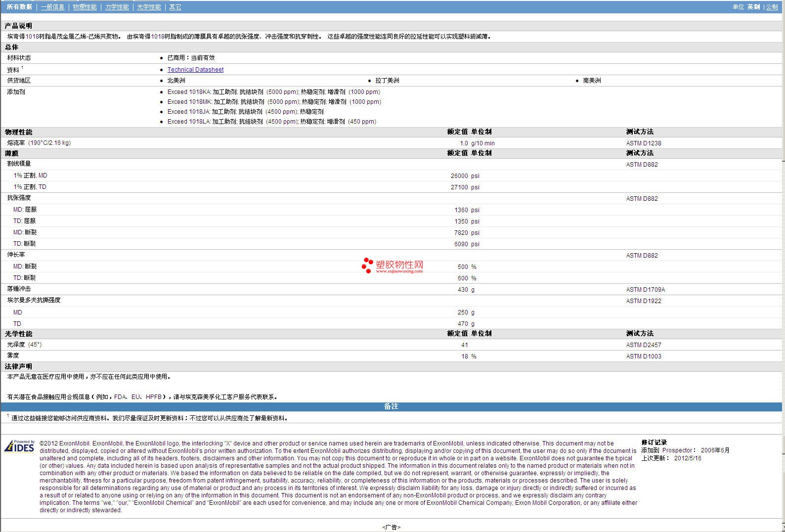Select the 6090 psi value
The image size is (785, 532).
(467, 244)
